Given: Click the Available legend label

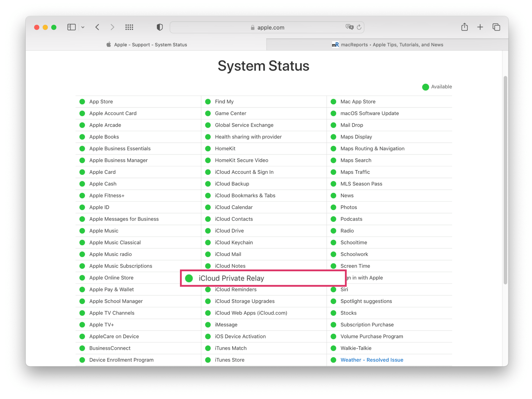Looking at the screenshot, I should [x=441, y=87].
